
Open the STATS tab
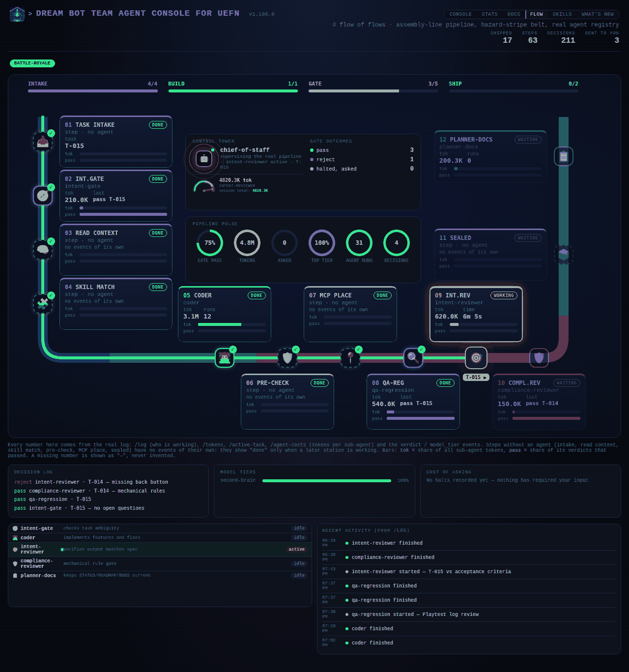point(489,14)
